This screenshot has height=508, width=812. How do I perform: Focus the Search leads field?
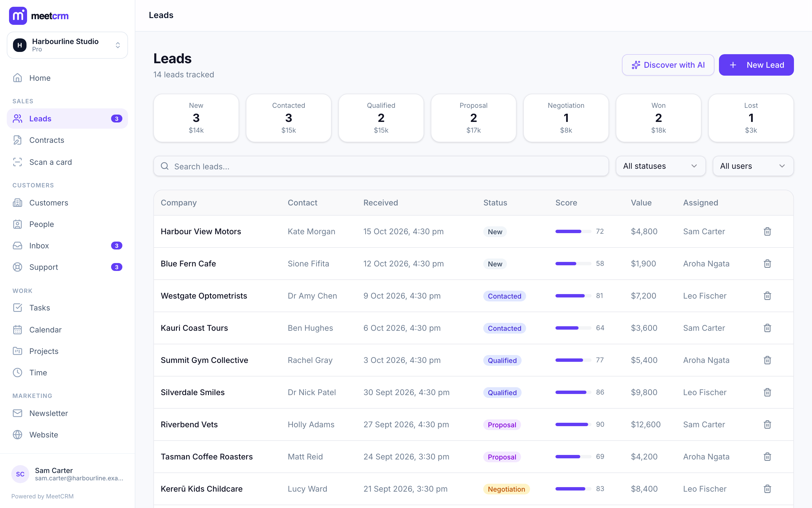point(381,166)
